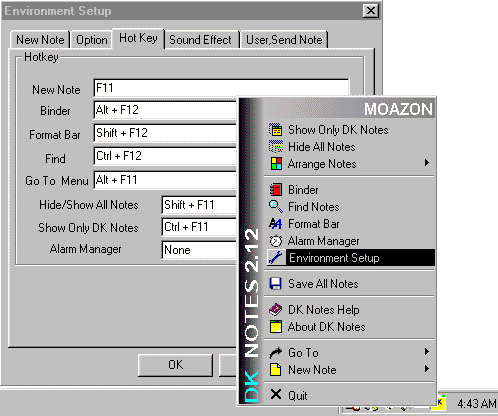Click the Go To arrow icon
The image size is (498, 416).
(276, 352)
